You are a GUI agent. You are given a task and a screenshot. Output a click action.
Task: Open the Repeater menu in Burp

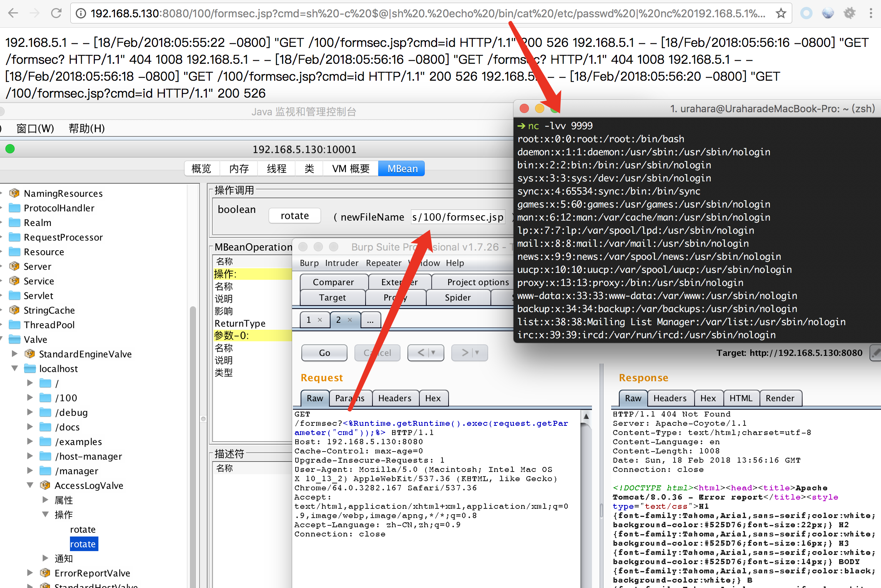[x=383, y=263]
